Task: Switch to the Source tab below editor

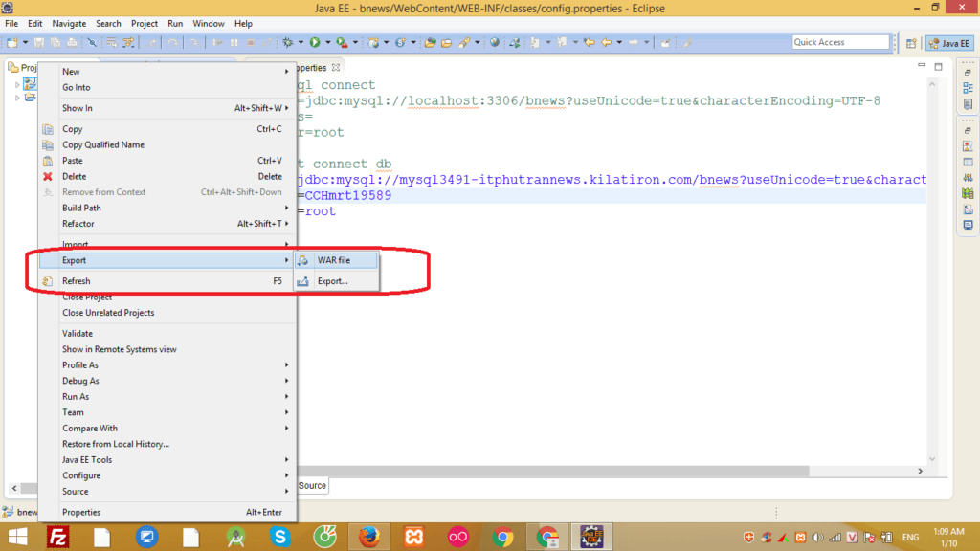Action: click(x=312, y=485)
